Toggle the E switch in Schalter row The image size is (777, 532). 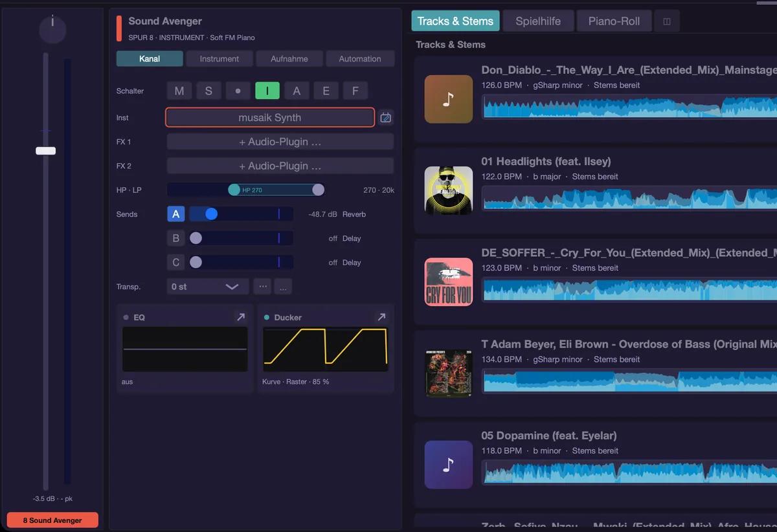326,91
